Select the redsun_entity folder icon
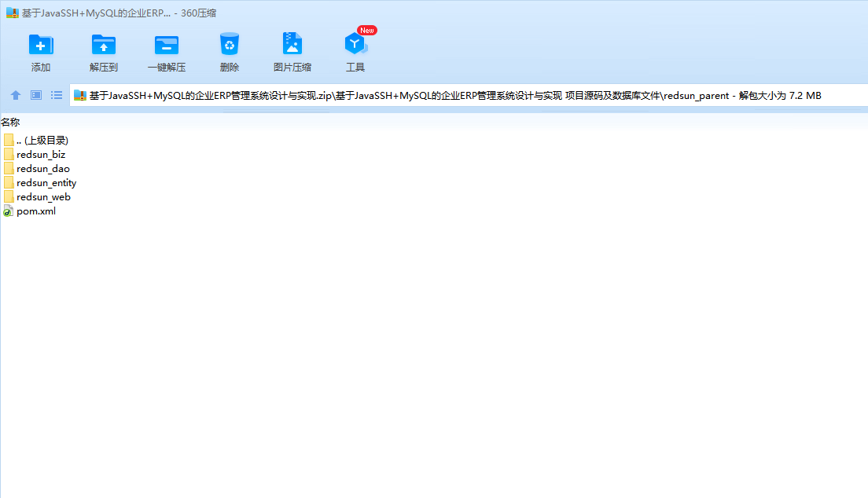868x498 pixels. [9, 182]
